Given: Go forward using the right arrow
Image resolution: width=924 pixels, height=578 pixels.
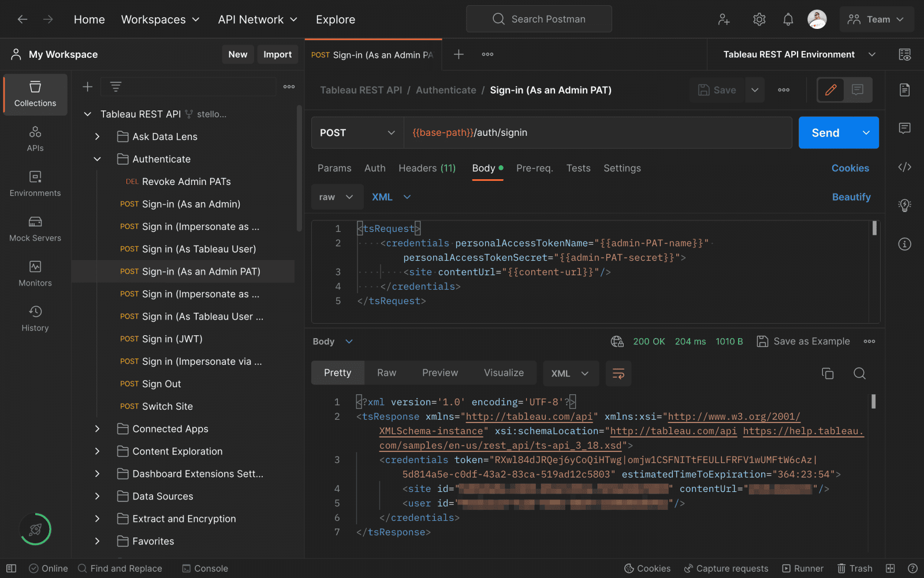Looking at the screenshot, I should (x=48, y=19).
